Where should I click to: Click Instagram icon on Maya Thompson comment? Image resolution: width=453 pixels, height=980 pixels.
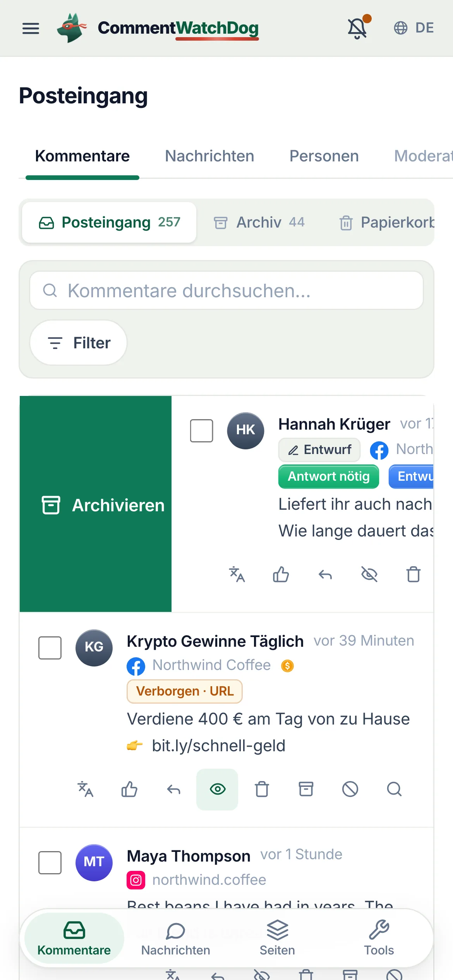[x=136, y=881]
